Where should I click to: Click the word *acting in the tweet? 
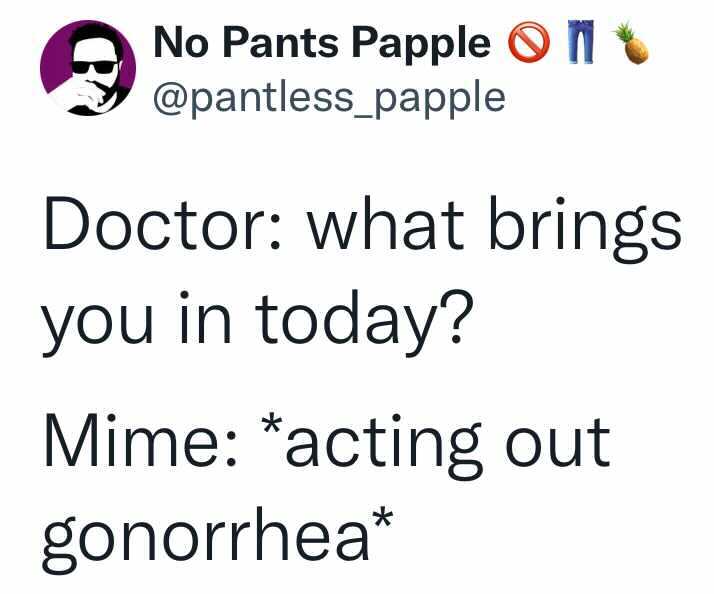(373, 443)
